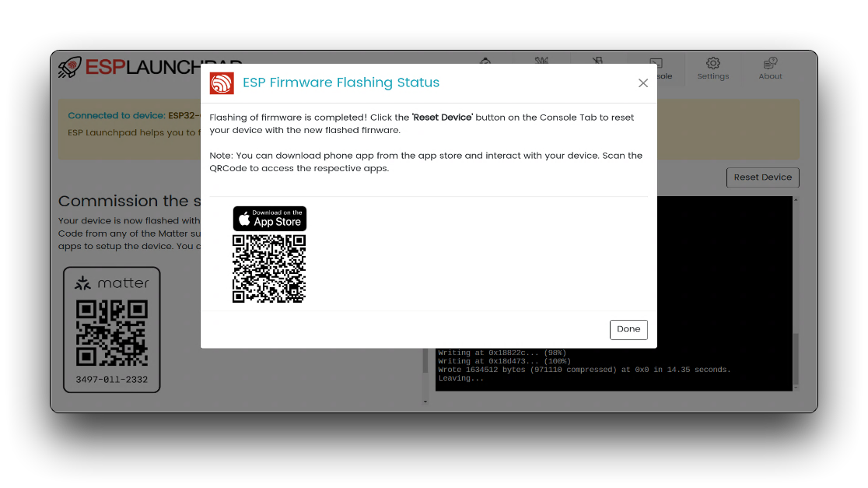Close the Firmware Flashing Status dialog
Viewport: 868px width, 488px height.
[x=642, y=83]
